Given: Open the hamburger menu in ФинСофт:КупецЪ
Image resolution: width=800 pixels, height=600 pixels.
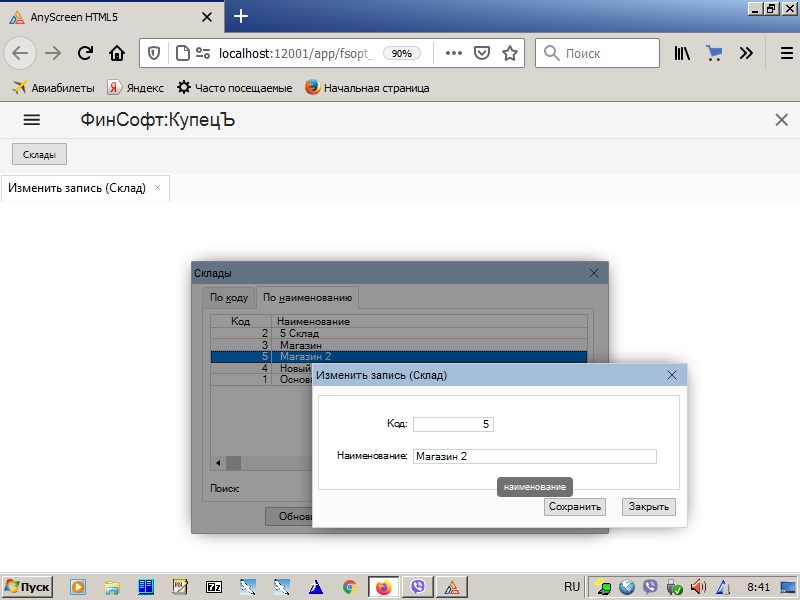Looking at the screenshot, I should point(31,120).
